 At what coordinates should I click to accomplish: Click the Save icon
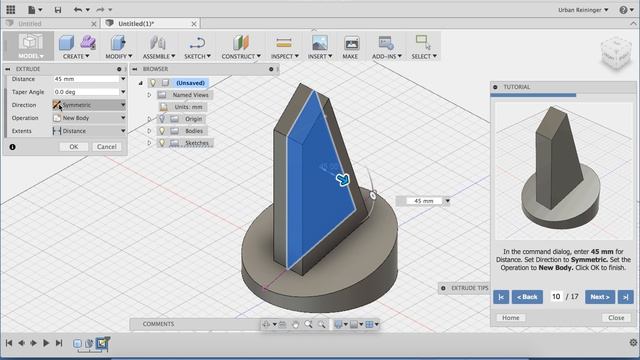[58, 9]
